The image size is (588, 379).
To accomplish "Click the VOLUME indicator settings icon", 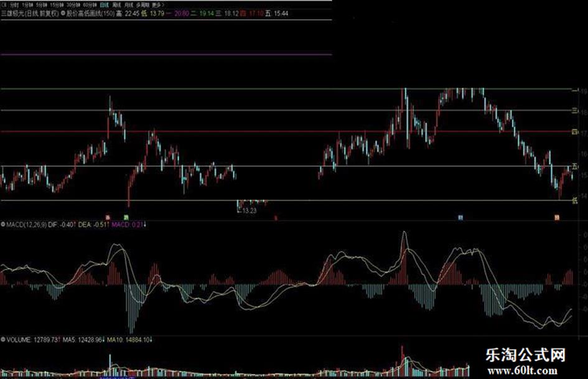I will (x=3, y=340).
